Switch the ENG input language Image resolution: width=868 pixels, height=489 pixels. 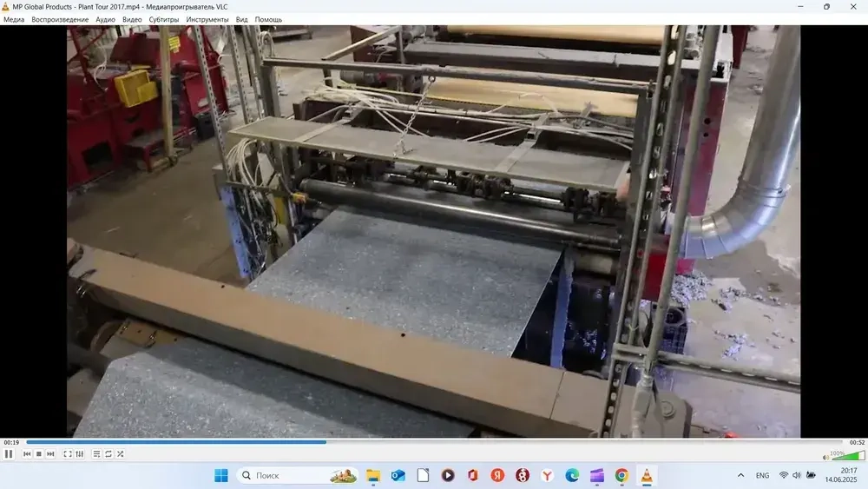click(x=762, y=475)
